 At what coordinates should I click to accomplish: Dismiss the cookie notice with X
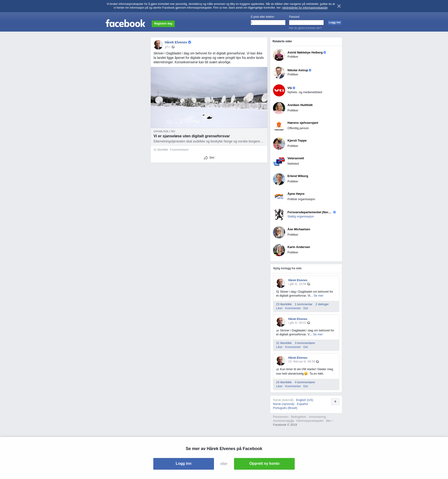[339, 6]
